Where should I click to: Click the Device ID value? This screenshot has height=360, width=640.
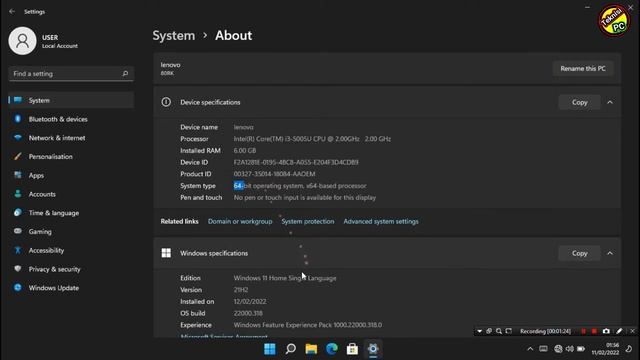[x=296, y=162]
